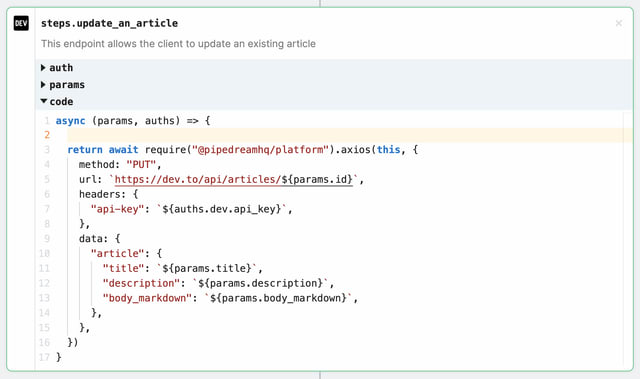Click the "title" property key
The width and height of the screenshot is (640, 379).
coord(123,268)
